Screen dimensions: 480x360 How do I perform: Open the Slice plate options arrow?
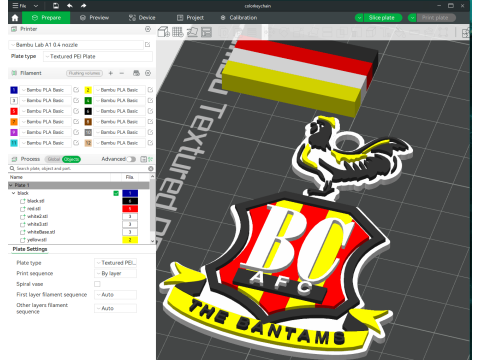coord(359,18)
